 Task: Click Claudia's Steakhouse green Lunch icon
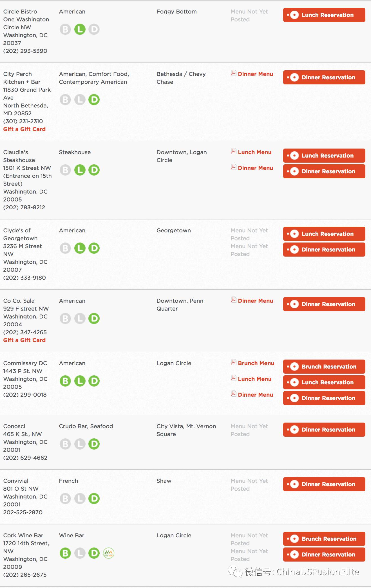tap(80, 170)
